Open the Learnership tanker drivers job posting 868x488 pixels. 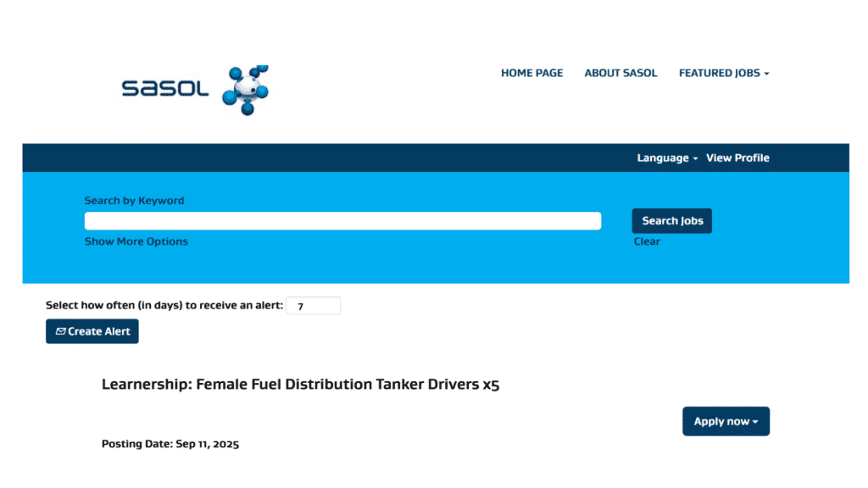[x=300, y=384]
